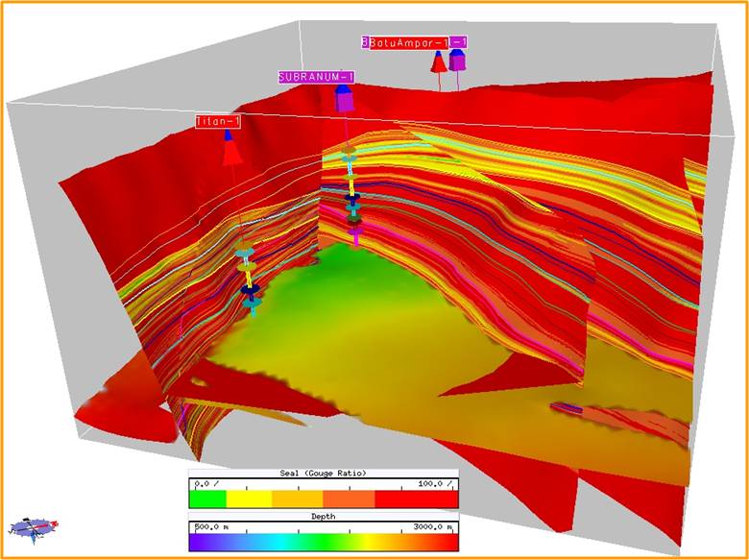Click the 3D orientation compass icon
The width and height of the screenshot is (749, 560).
coord(34,525)
